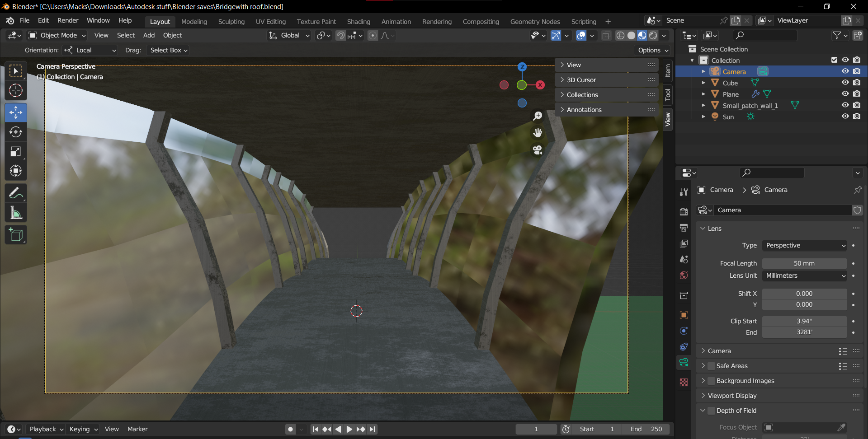This screenshot has width=868, height=439.
Task: Click the Focal Length value field
Action: pos(804,263)
